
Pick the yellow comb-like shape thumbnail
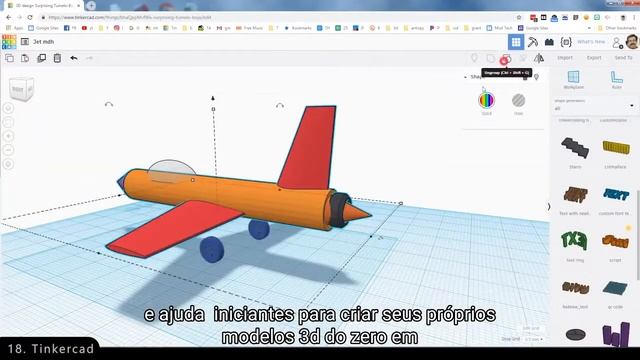[616, 148]
